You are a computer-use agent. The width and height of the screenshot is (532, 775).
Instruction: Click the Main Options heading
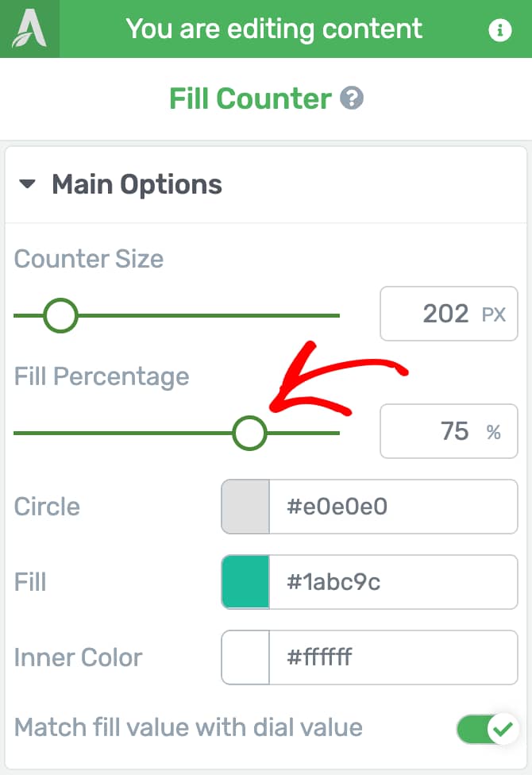tap(137, 184)
